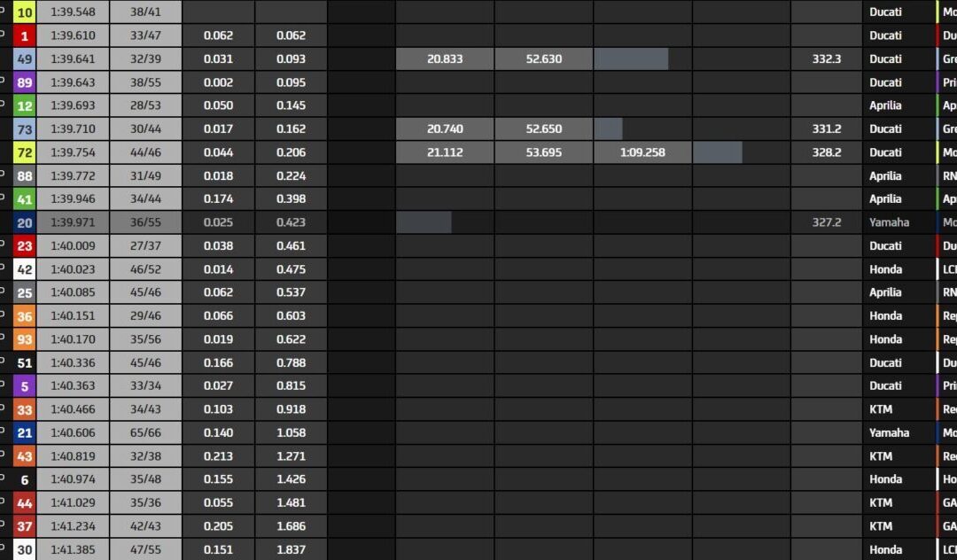This screenshot has width=957, height=560.
Task: Click the 52.630 split time for rider 49
Action: click(543, 58)
